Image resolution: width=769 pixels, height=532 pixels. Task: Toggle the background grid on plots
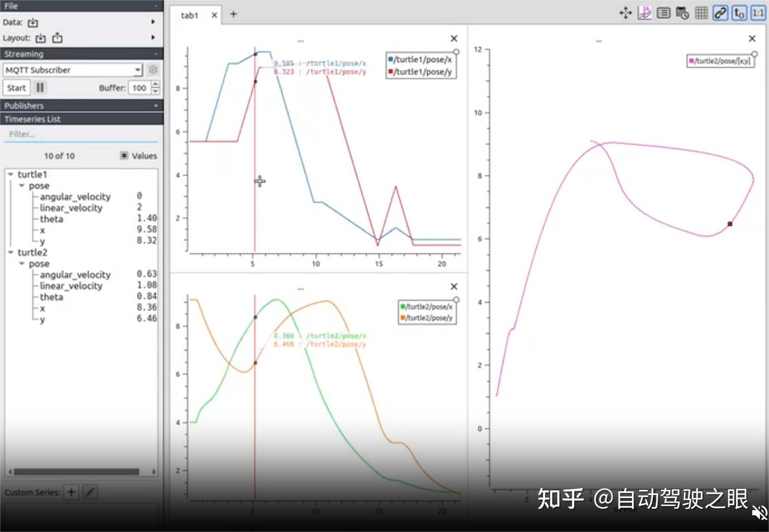pos(701,13)
